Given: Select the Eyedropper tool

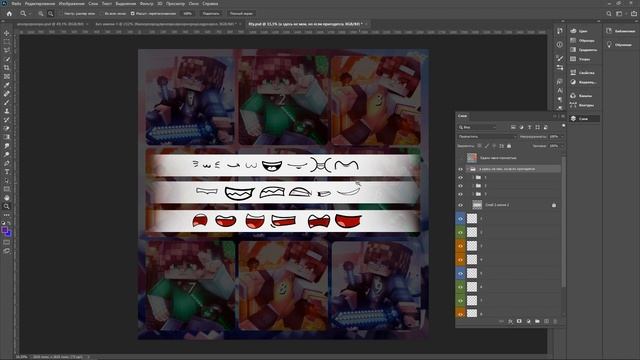Looking at the screenshot, I should pyautogui.click(x=7, y=85).
